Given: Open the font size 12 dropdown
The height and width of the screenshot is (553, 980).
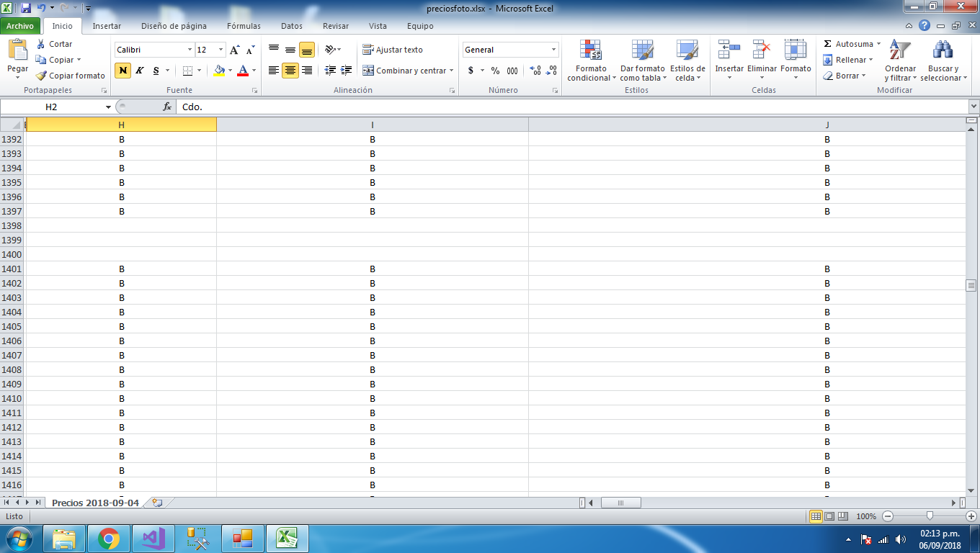Looking at the screenshot, I should 221,50.
